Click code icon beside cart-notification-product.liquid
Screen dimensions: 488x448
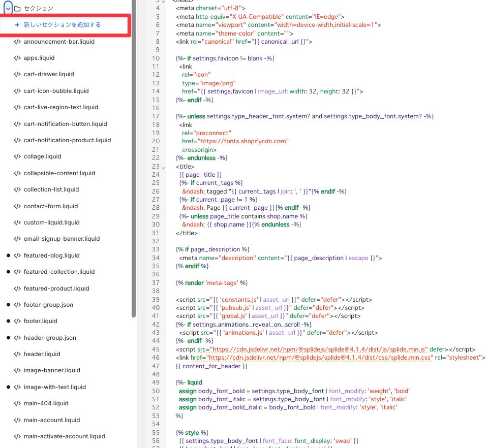pos(17,140)
